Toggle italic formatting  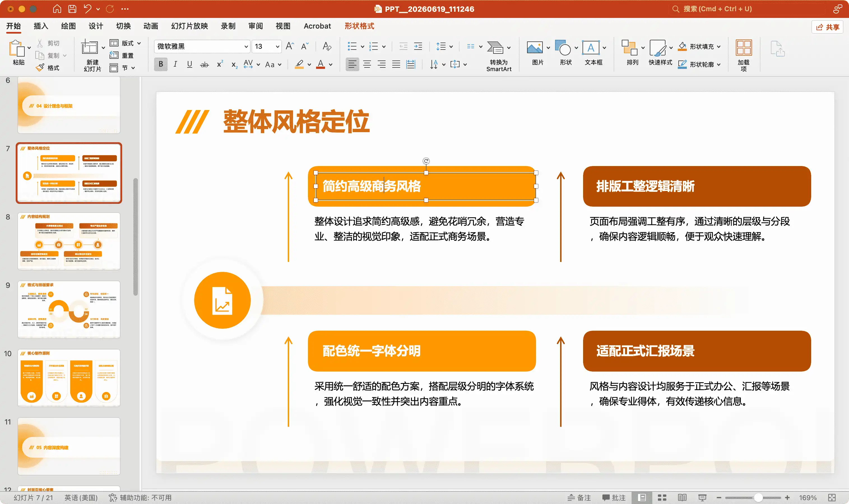(175, 64)
